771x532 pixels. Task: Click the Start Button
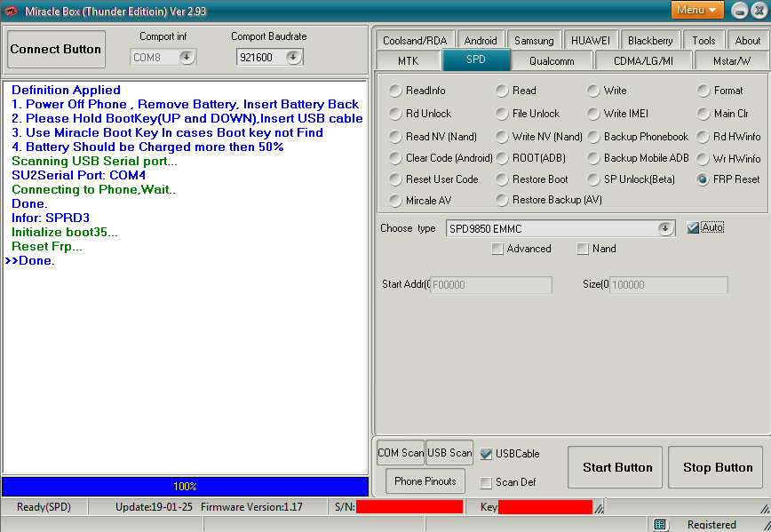click(616, 467)
